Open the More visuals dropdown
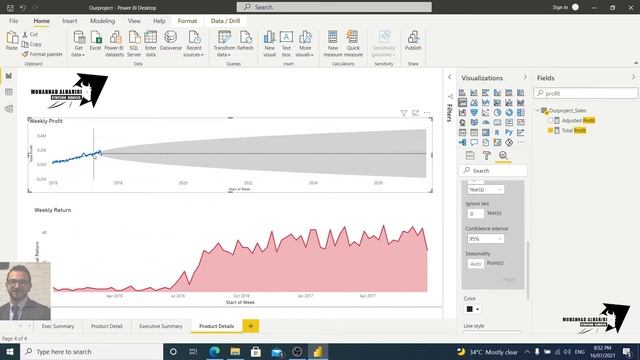 pyautogui.click(x=304, y=44)
